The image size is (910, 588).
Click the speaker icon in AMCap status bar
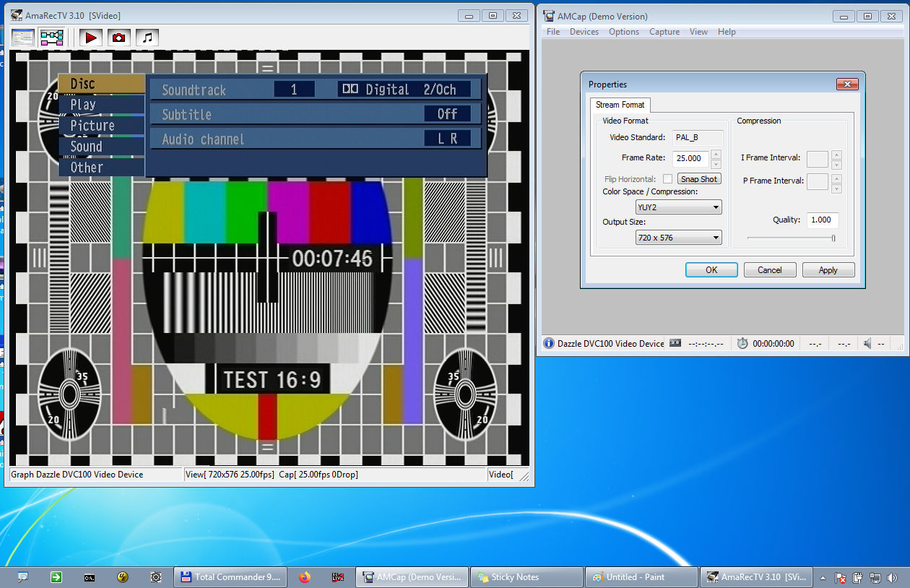[x=868, y=344]
